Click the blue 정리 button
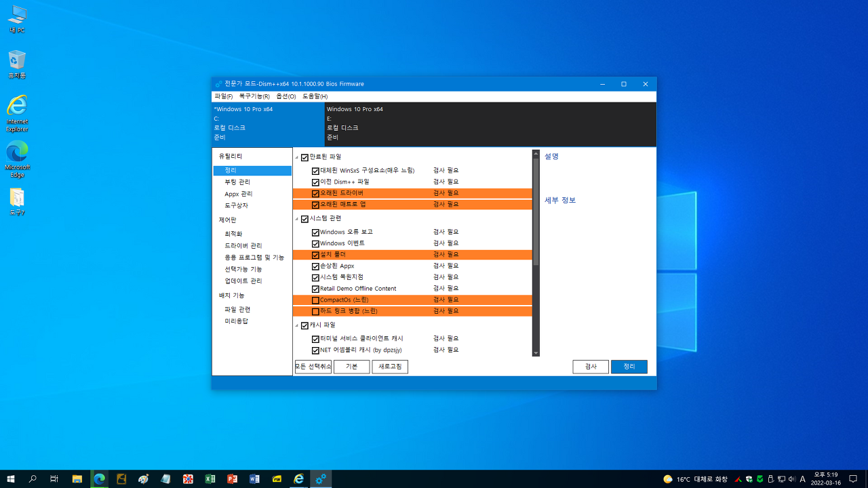The image size is (868, 488). click(x=629, y=367)
